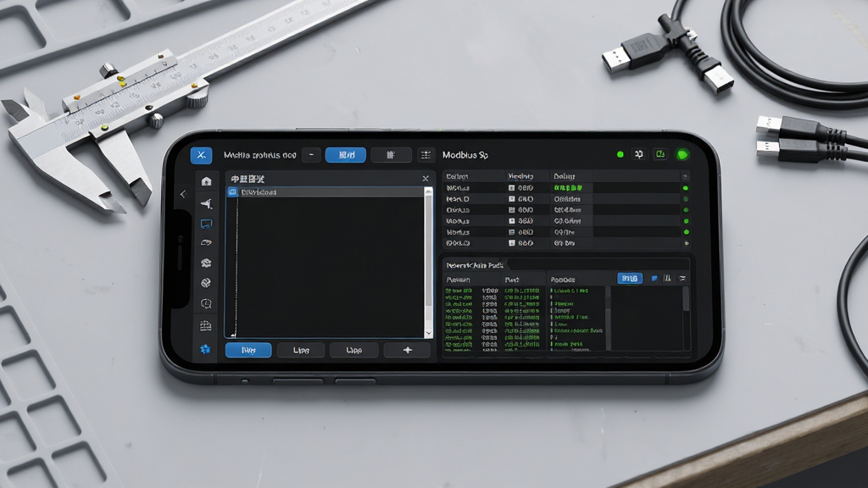Open the link-shaped sidebar icon
Image resolution: width=868 pixels, height=488 pixels.
pyautogui.click(x=207, y=243)
